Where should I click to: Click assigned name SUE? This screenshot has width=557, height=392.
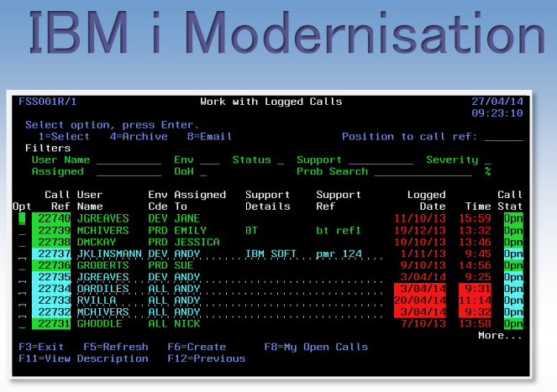184,265
